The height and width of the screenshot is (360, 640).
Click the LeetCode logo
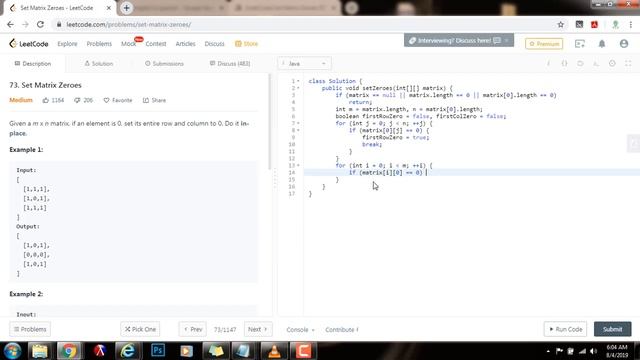click(29, 44)
